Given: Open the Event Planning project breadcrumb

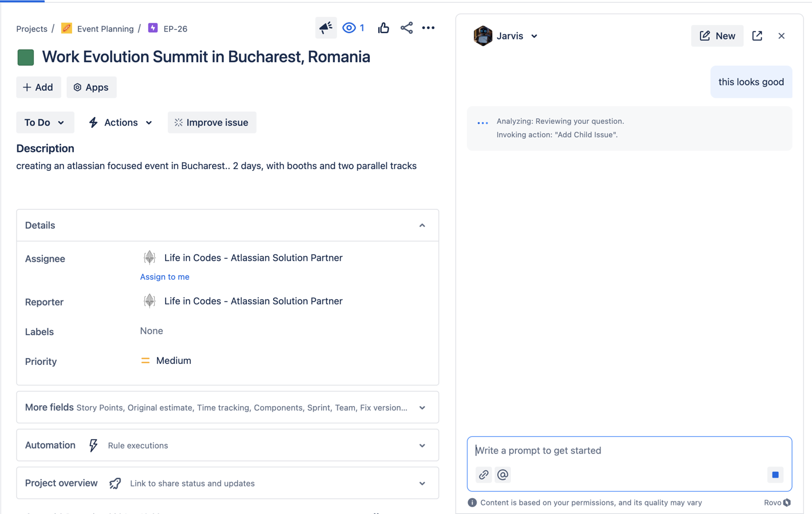Looking at the screenshot, I should 106,29.
